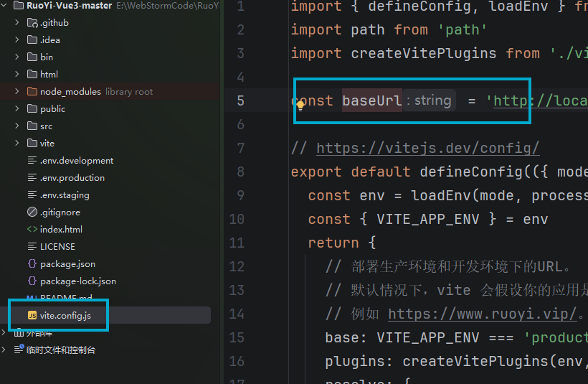
Task: Click the JS icon of vite.config.js
Action: [x=32, y=315]
